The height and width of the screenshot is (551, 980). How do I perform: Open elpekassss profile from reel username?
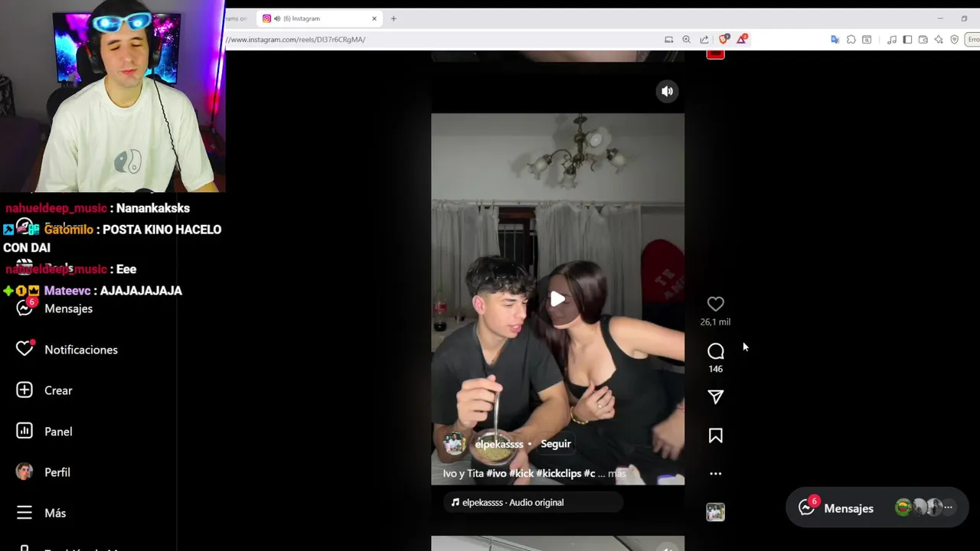[x=499, y=444]
